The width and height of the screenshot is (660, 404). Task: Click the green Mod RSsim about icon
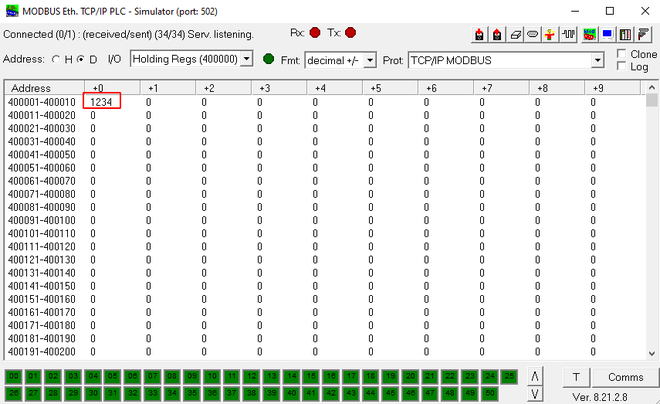pyautogui.click(x=589, y=34)
